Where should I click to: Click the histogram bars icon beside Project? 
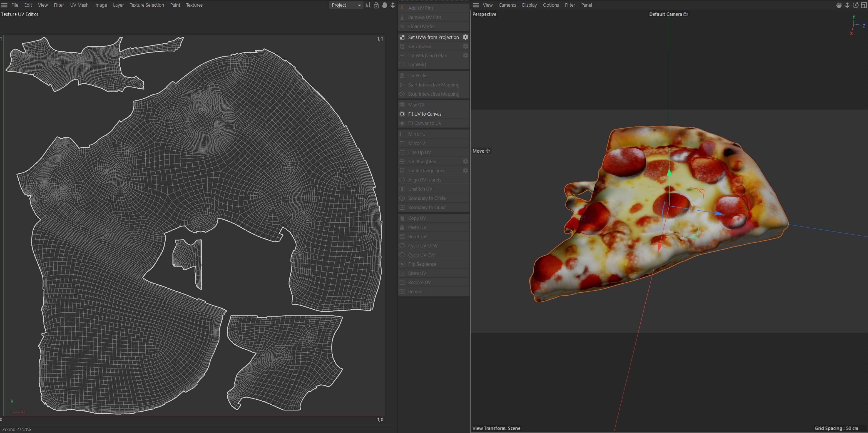coord(368,5)
